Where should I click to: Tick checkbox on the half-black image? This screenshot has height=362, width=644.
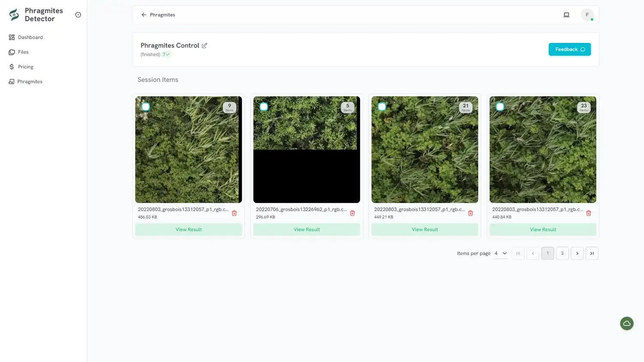(264, 107)
